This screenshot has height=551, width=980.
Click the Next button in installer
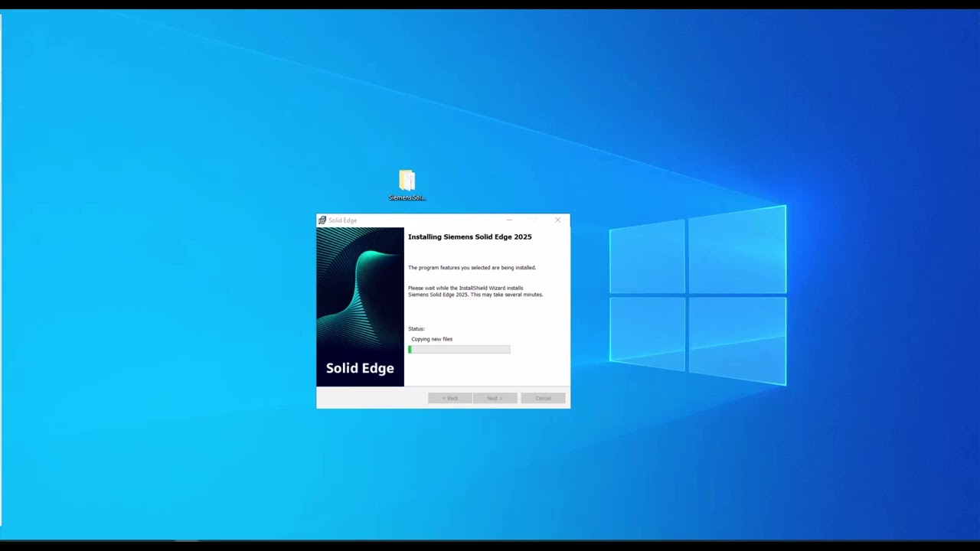tap(495, 398)
